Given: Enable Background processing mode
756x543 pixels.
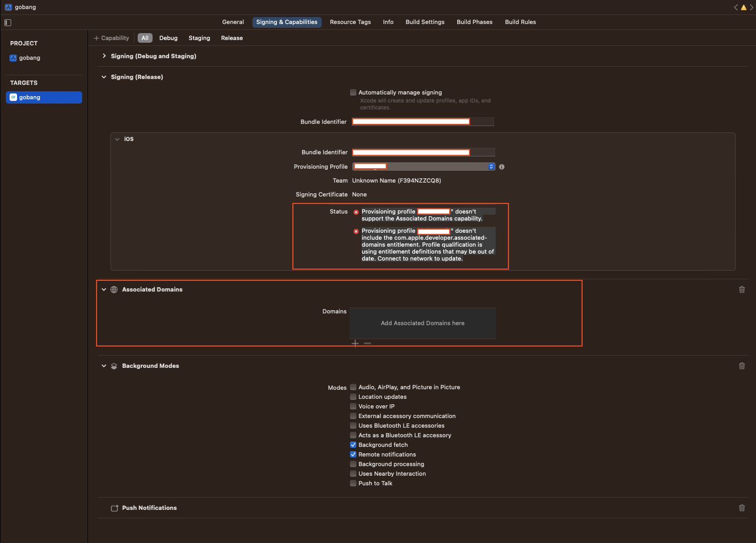Looking at the screenshot, I should click(353, 464).
